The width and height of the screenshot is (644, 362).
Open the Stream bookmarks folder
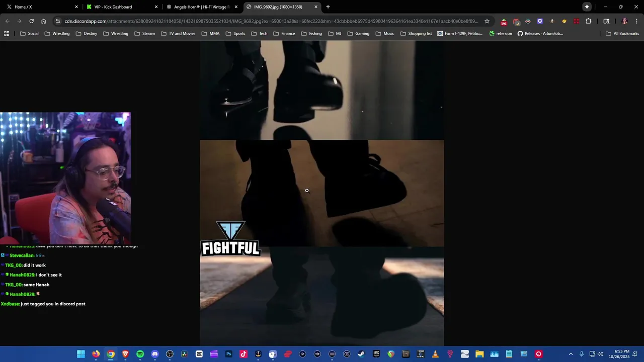point(144,34)
